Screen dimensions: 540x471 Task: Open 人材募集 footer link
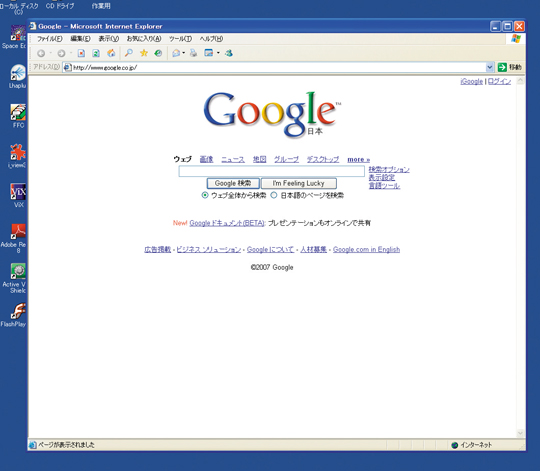point(313,250)
